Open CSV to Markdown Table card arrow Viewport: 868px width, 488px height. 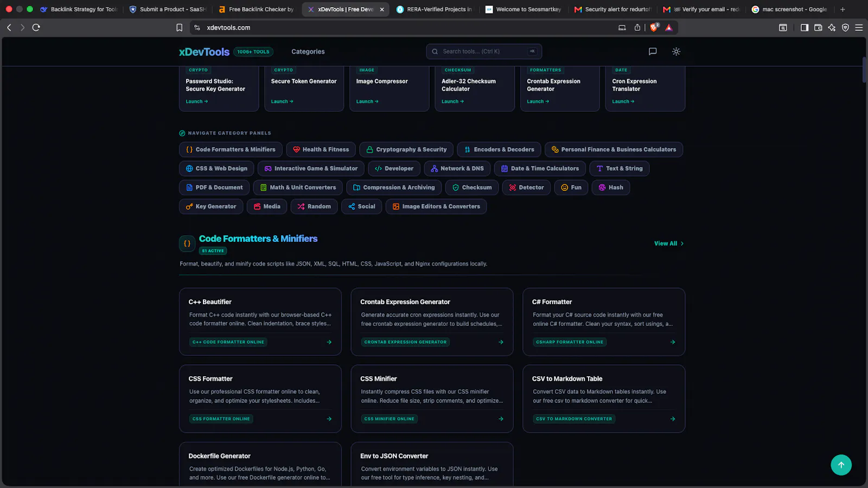coord(673,419)
